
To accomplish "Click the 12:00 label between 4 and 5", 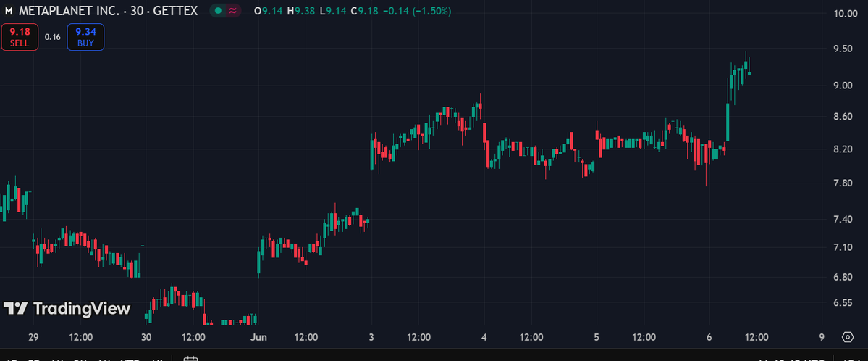I will 531,337.
